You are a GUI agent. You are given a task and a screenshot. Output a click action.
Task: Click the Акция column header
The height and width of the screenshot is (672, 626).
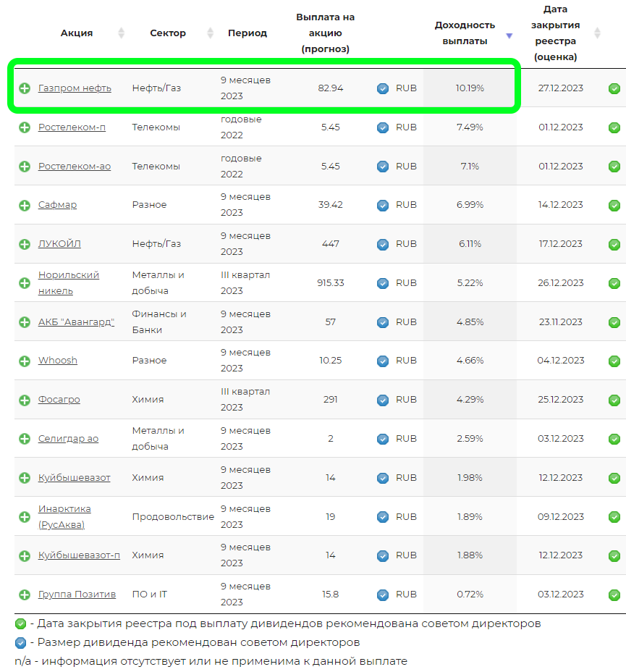click(77, 33)
